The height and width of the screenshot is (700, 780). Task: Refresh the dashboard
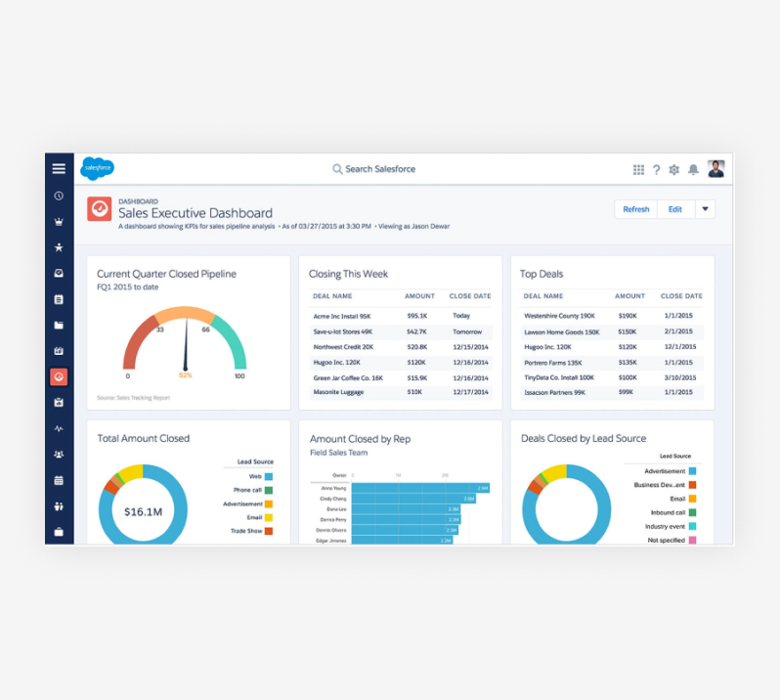635,209
